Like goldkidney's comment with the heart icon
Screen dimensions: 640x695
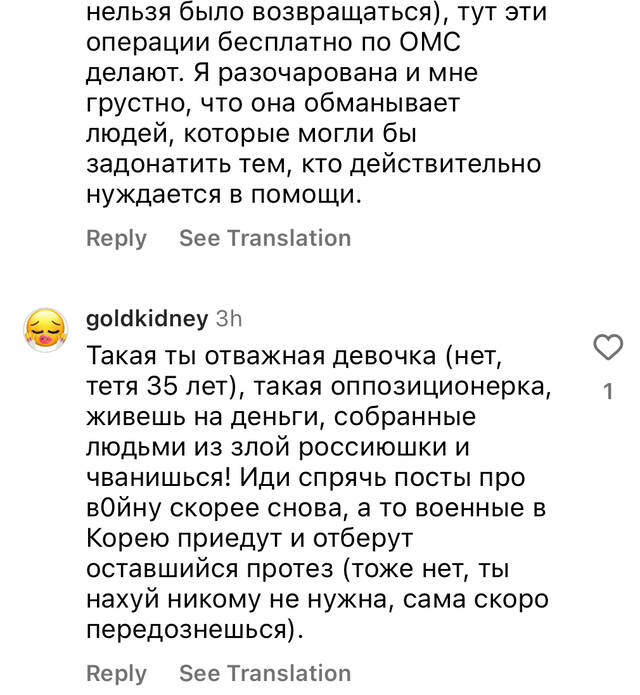[608, 347]
